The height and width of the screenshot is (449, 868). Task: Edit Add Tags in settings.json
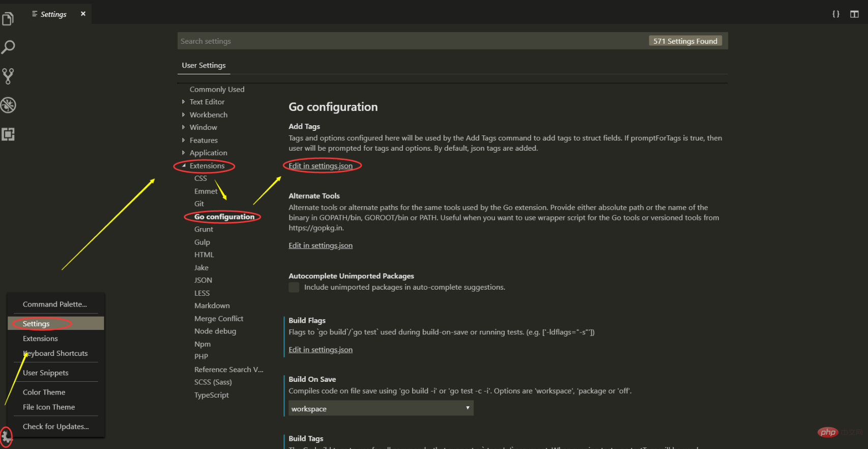(321, 165)
